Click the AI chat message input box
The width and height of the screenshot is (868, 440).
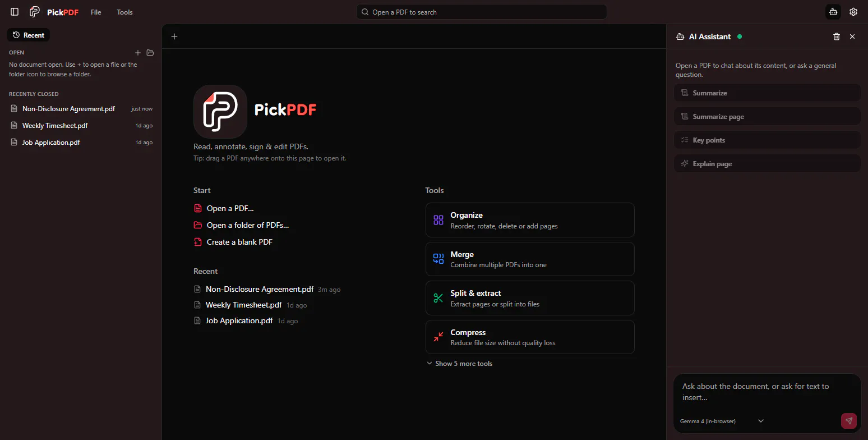pyautogui.click(x=767, y=392)
